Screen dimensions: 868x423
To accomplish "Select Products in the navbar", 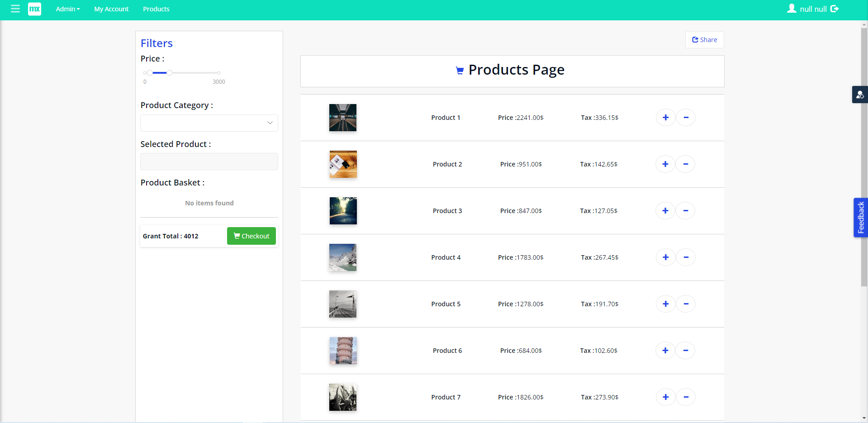I will click(x=156, y=9).
